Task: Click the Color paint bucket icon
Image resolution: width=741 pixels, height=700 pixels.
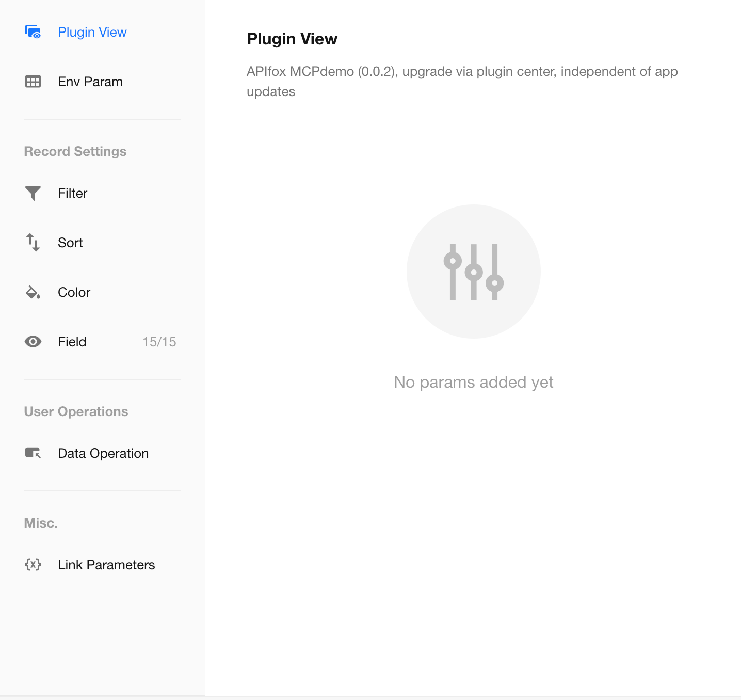Action: pos(33,292)
